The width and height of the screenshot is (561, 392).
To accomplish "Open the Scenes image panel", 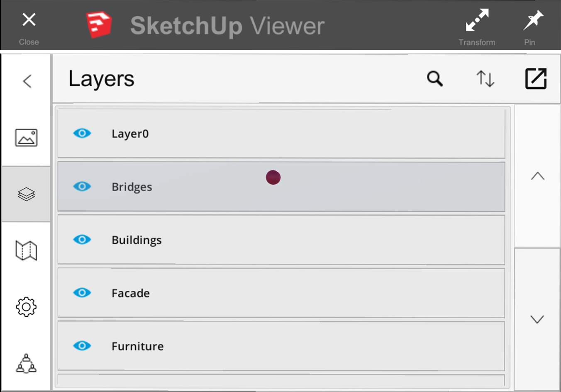I will click(x=26, y=138).
